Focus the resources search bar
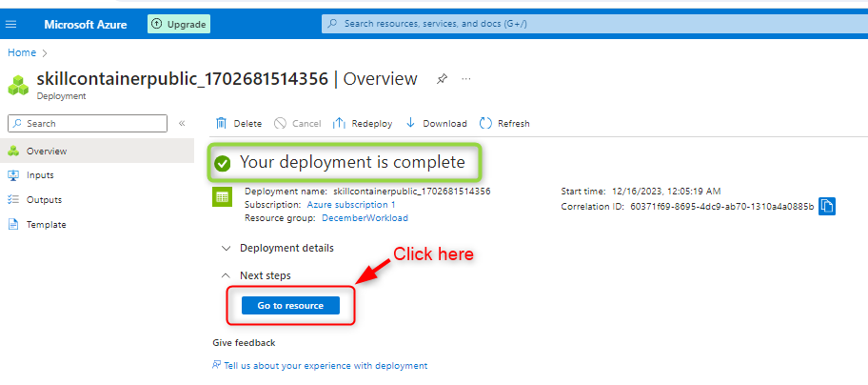 pos(595,25)
